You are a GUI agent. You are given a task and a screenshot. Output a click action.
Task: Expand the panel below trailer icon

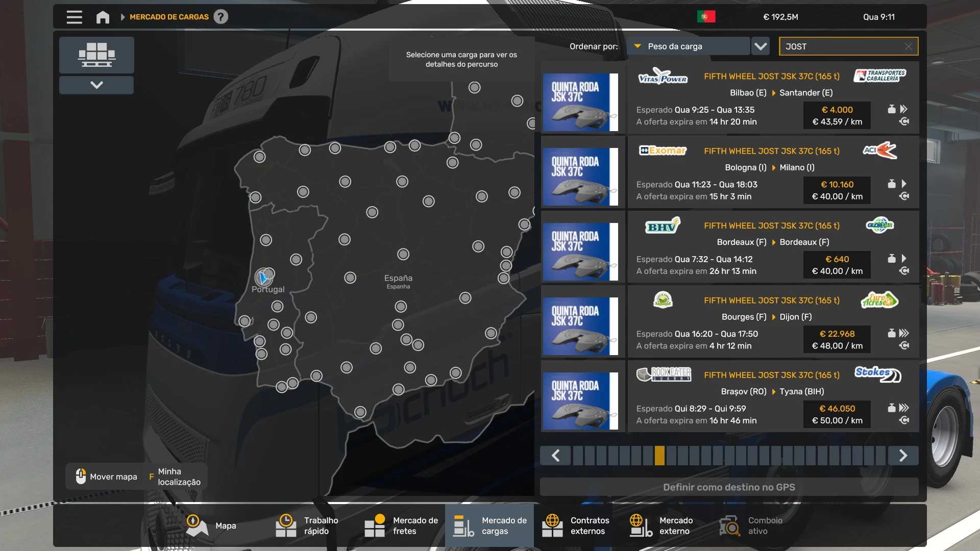[x=96, y=85]
